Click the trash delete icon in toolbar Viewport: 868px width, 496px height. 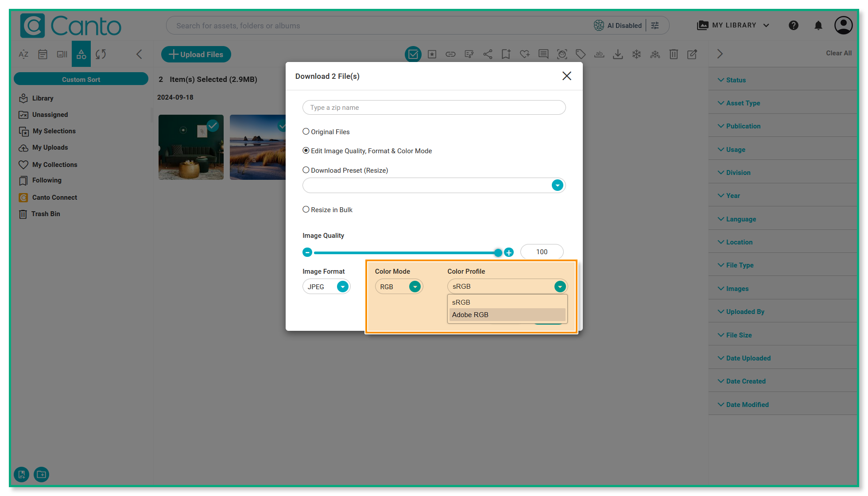coord(674,54)
